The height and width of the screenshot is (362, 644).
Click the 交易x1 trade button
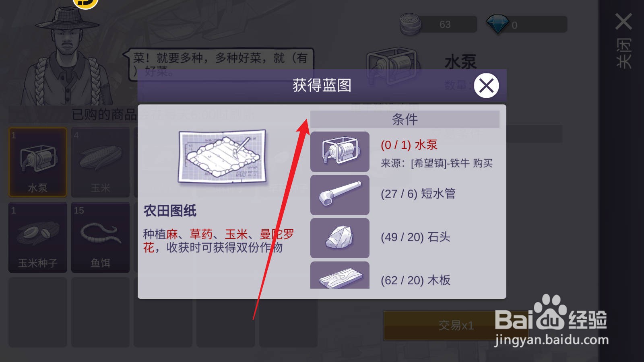(456, 325)
